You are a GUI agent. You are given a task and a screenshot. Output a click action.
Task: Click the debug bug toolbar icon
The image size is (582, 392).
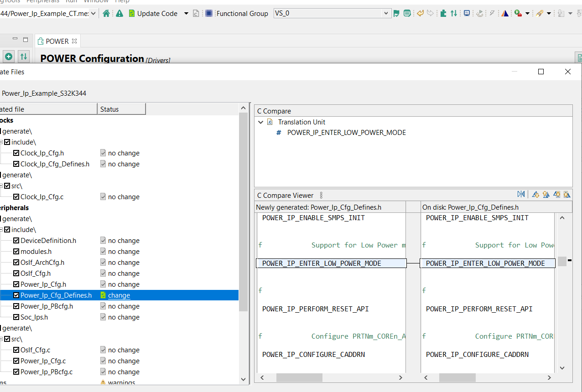tap(518, 13)
